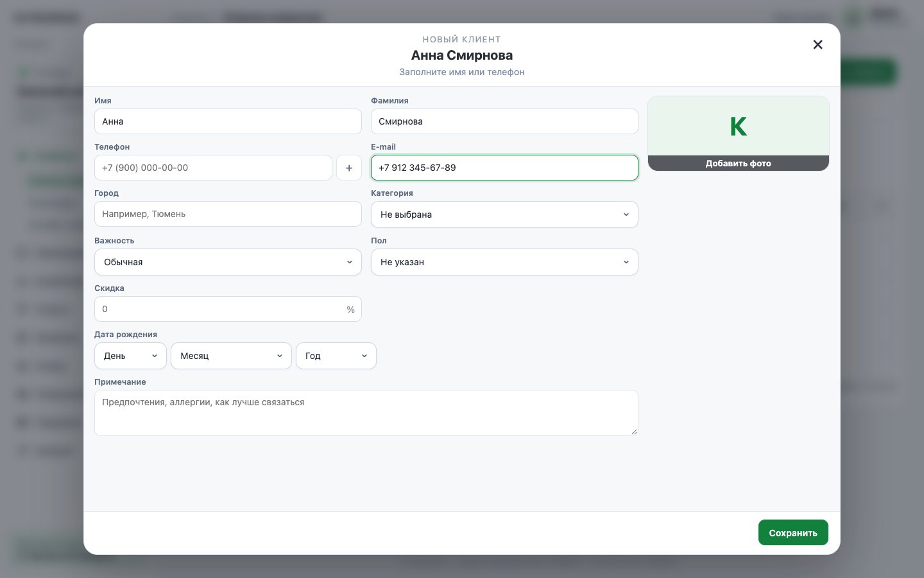Add another phone number with plus icon
Image resolution: width=924 pixels, height=578 pixels.
click(x=349, y=168)
